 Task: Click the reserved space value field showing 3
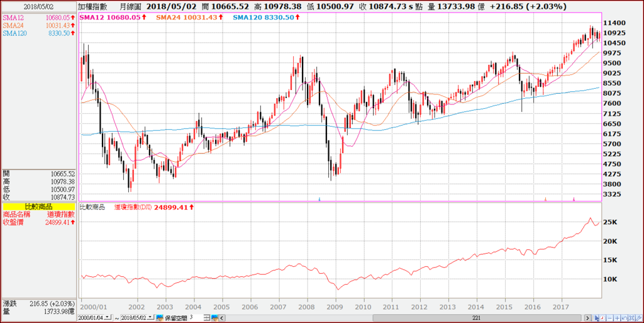(x=196, y=318)
